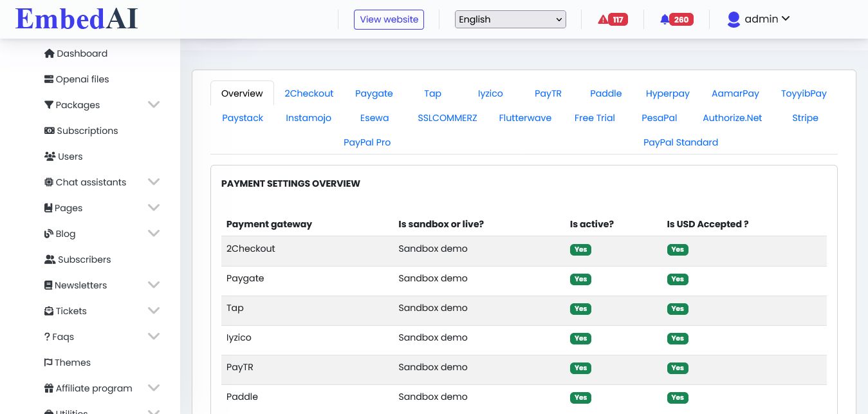868x414 pixels.
Task: Click the Dashboard home icon
Action: tap(49, 53)
